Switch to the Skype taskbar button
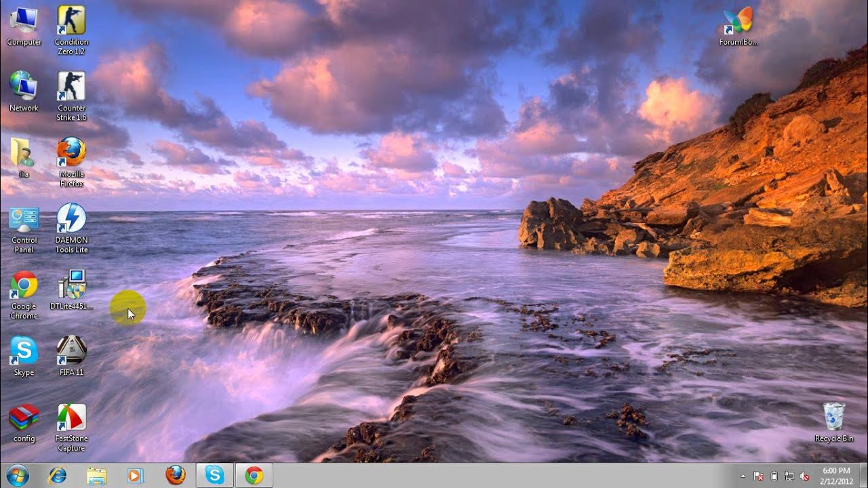The width and height of the screenshot is (868, 488). pyautogui.click(x=215, y=476)
